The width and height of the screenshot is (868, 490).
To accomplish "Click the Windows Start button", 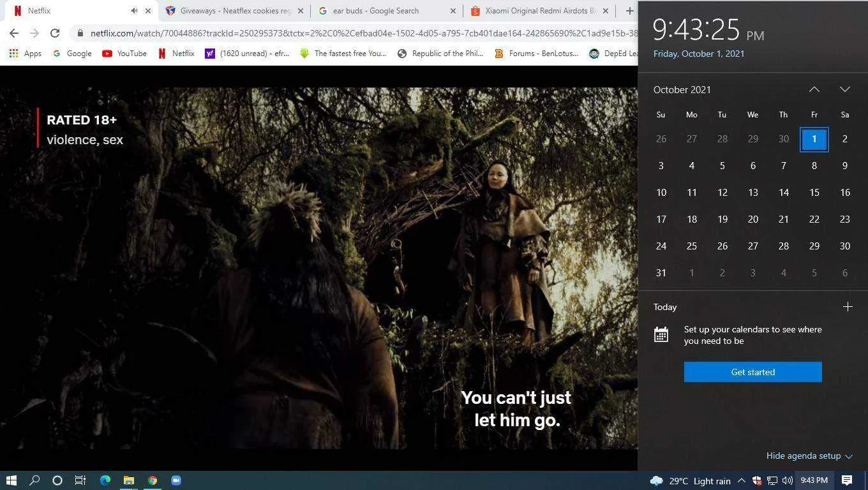I will tap(11, 480).
